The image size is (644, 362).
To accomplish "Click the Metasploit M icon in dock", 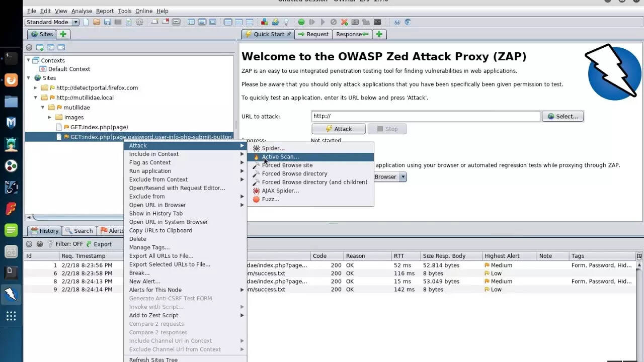I will coord(11,122).
